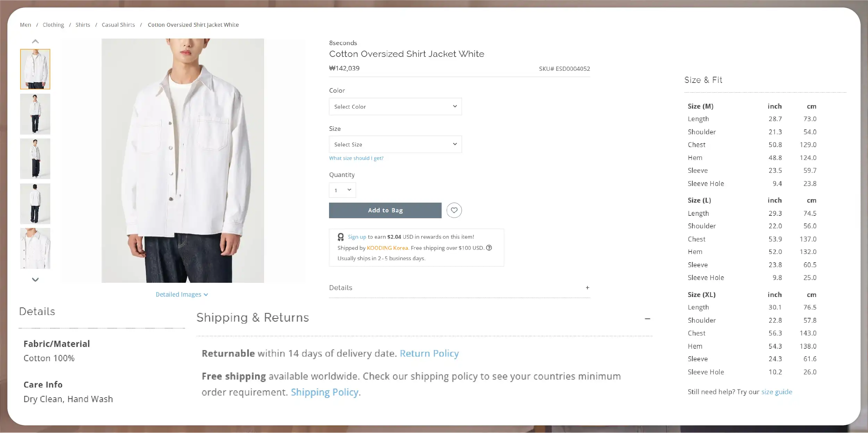Add item to wishlist with heart icon
868x433 pixels.
tap(454, 210)
